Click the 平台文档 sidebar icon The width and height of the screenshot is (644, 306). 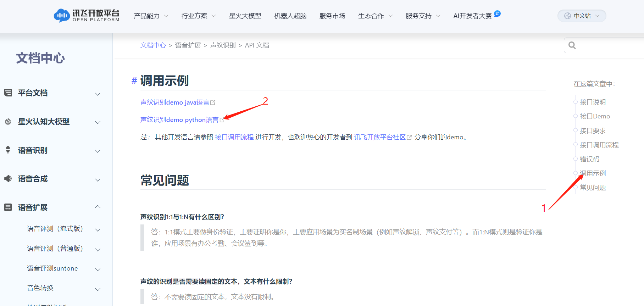[x=8, y=93]
